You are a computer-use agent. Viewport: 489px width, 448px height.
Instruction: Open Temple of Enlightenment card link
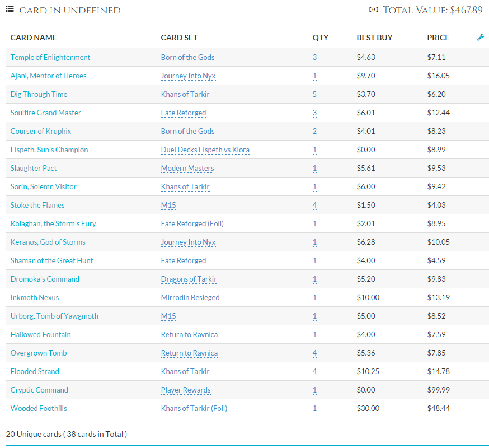pyautogui.click(x=50, y=58)
